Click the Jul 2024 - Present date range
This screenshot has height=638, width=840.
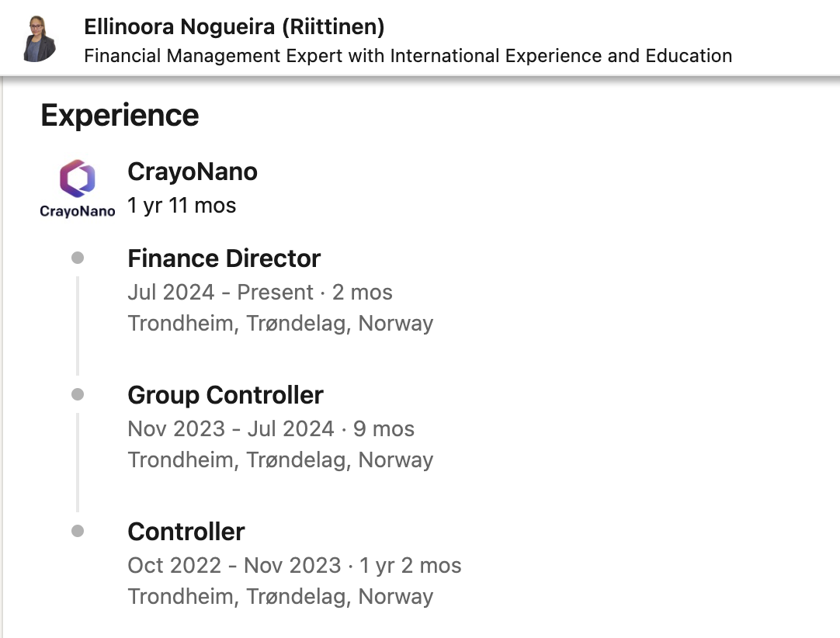220,293
